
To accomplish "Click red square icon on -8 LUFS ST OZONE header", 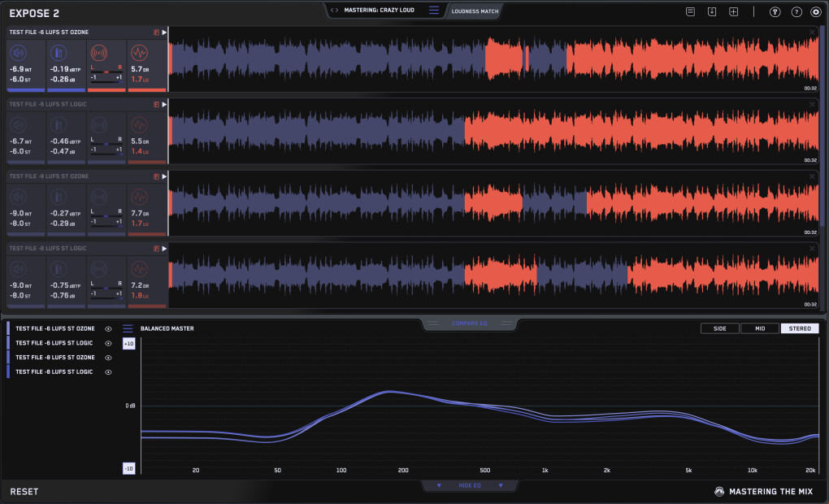I will point(156,176).
